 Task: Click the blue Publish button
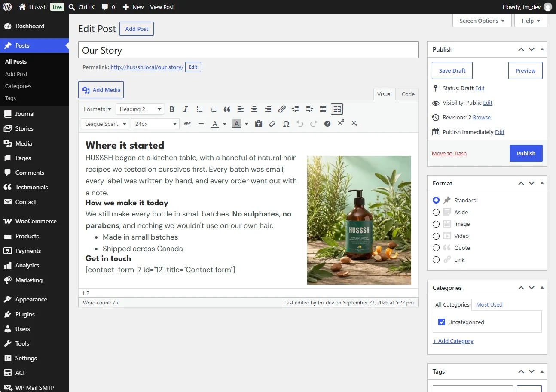[x=526, y=153]
